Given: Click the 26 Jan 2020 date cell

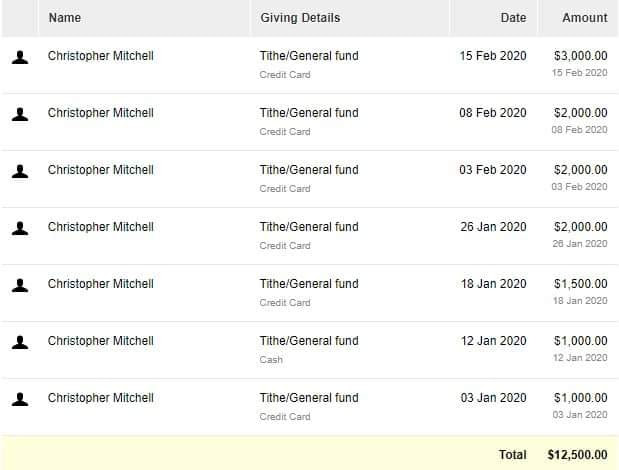Looking at the screenshot, I should tap(493, 227).
